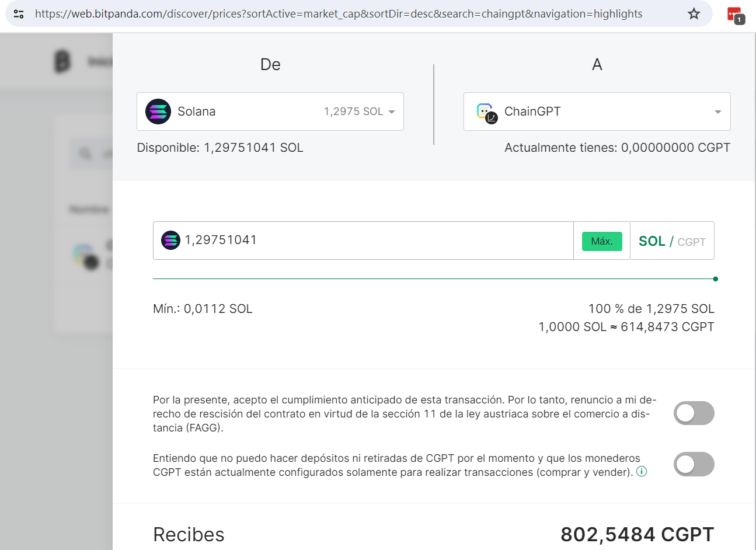Viewport: 756px width, 550px height.
Task: Click 'Mín.: 0,0112 SOL' text
Action: click(x=203, y=309)
